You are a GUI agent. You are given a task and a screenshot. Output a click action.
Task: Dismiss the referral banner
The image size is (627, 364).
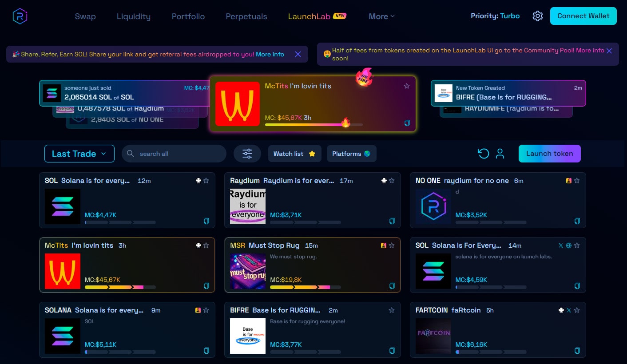click(x=298, y=54)
